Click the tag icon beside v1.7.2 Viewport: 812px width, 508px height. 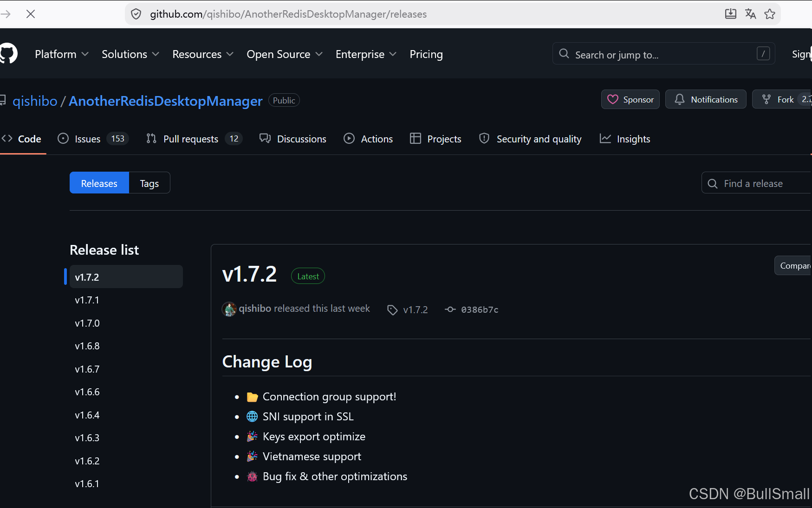pos(393,310)
